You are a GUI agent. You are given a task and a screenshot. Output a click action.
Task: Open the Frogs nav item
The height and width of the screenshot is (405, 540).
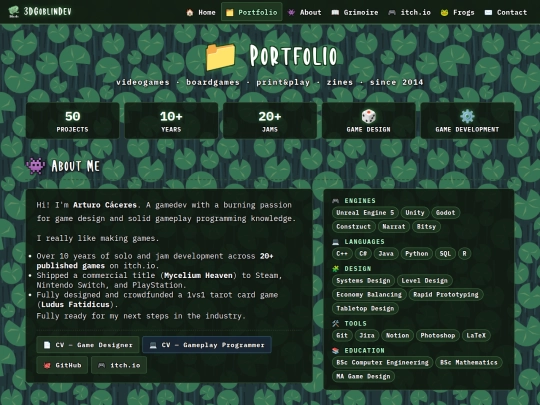tap(458, 12)
